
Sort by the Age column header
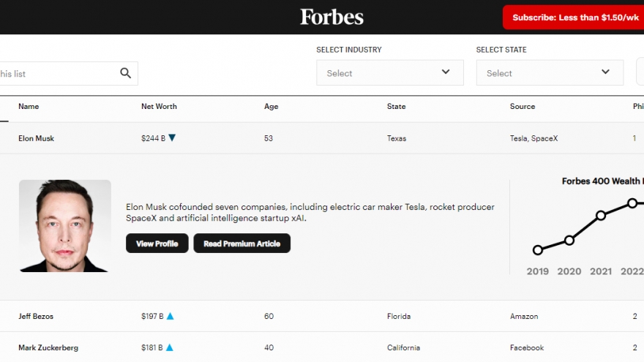tap(271, 106)
